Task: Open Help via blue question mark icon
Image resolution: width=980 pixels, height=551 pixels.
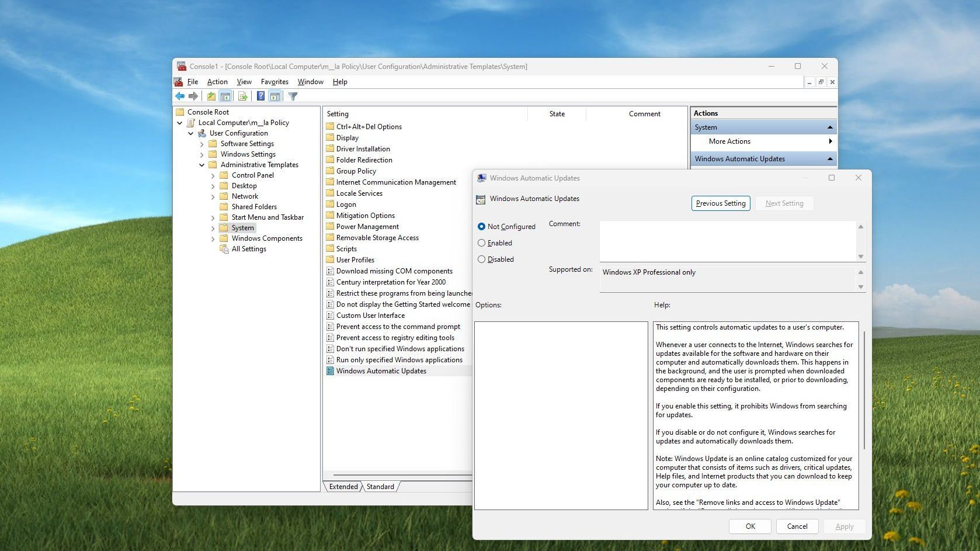Action: (260, 96)
